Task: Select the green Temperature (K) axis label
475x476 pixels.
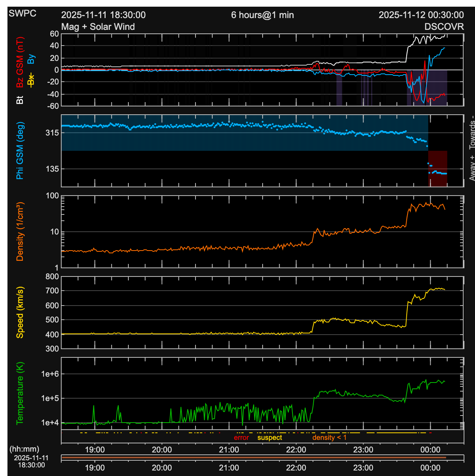Action: pyautogui.click(x=20, y=393)
